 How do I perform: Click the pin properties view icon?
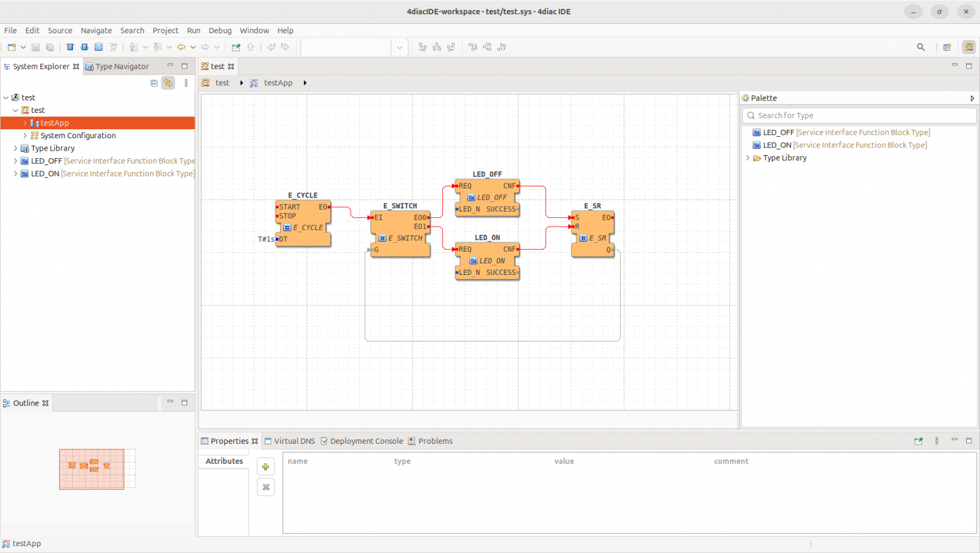point(918,441)
